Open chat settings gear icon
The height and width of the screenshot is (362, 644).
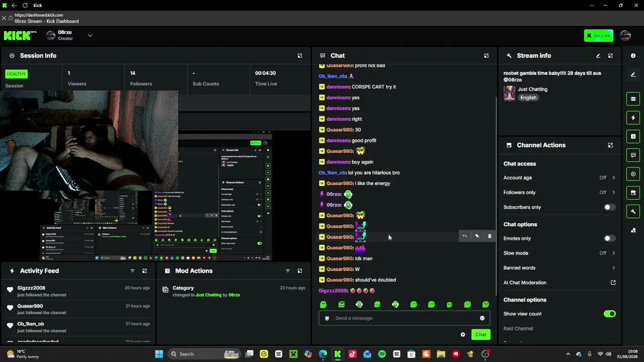click(x=463, y=335)
